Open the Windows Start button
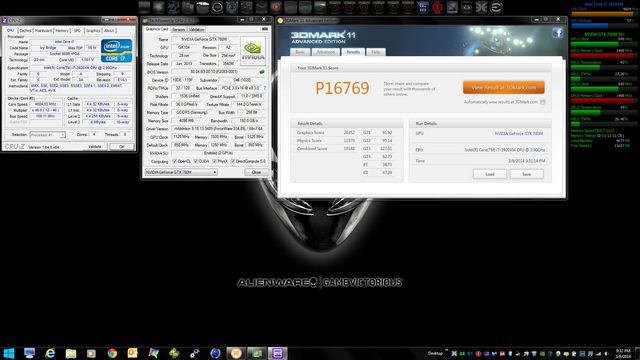 9,353
